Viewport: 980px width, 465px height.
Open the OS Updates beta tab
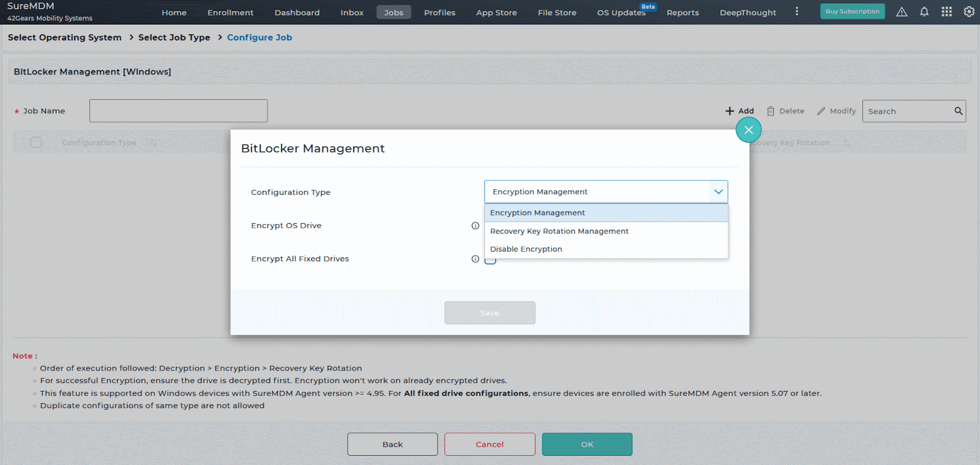(622, 12)
